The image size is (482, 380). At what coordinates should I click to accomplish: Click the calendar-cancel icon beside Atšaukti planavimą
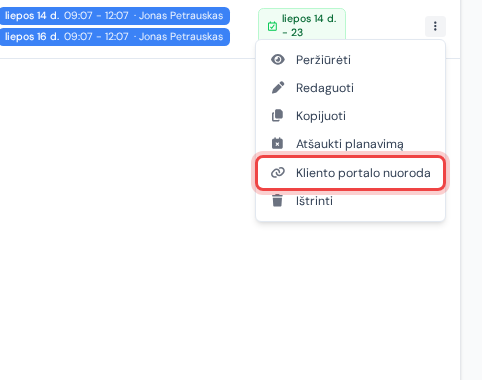[x=277, y=144]
